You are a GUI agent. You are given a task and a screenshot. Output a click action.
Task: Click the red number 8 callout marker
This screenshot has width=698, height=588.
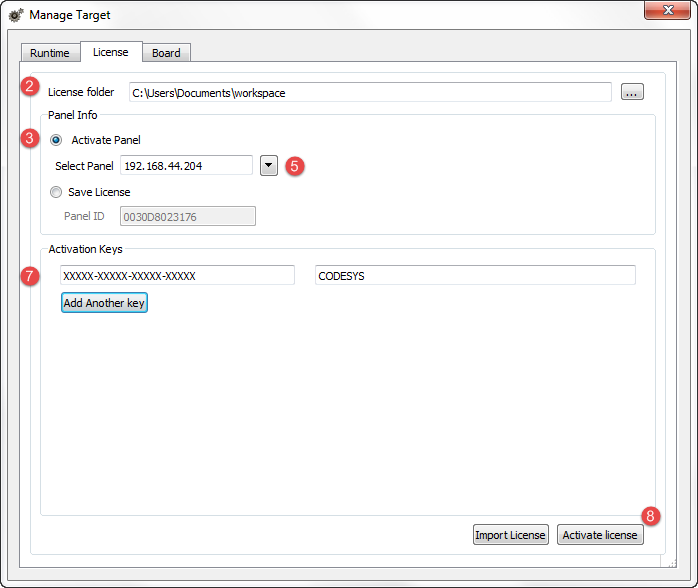click(651, 516)
